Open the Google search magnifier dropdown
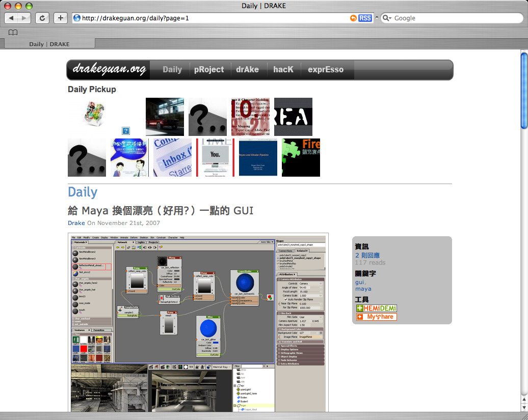This screenshot has width=528, height=420. [386, 18]
